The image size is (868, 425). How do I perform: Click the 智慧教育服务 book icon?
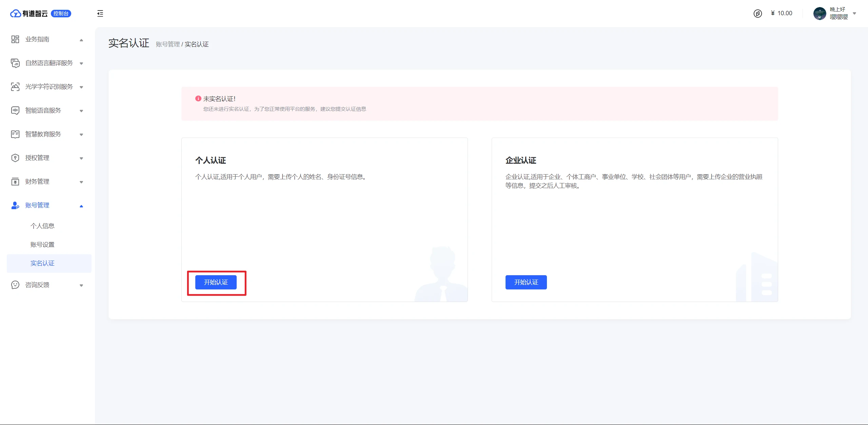pos(15,134)
